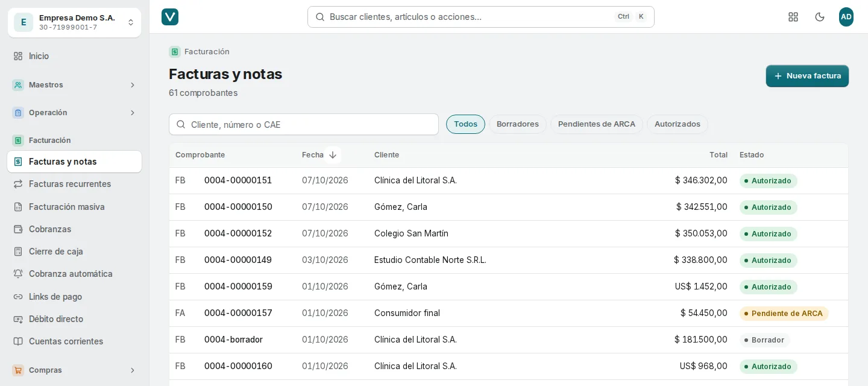Open the AD user avatar menu
This screenshot has width=868, height=386.
(x=846, y=17)
